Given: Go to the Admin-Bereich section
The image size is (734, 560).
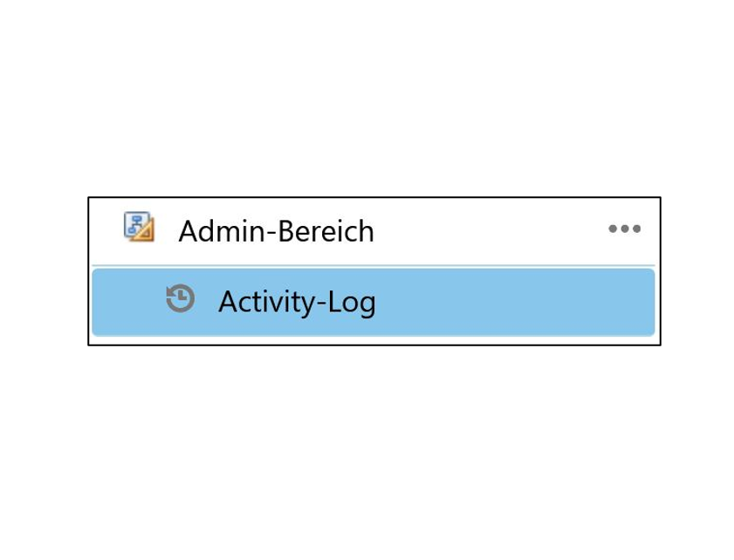Looking at the screenshot, I should (x=373, y=231).
